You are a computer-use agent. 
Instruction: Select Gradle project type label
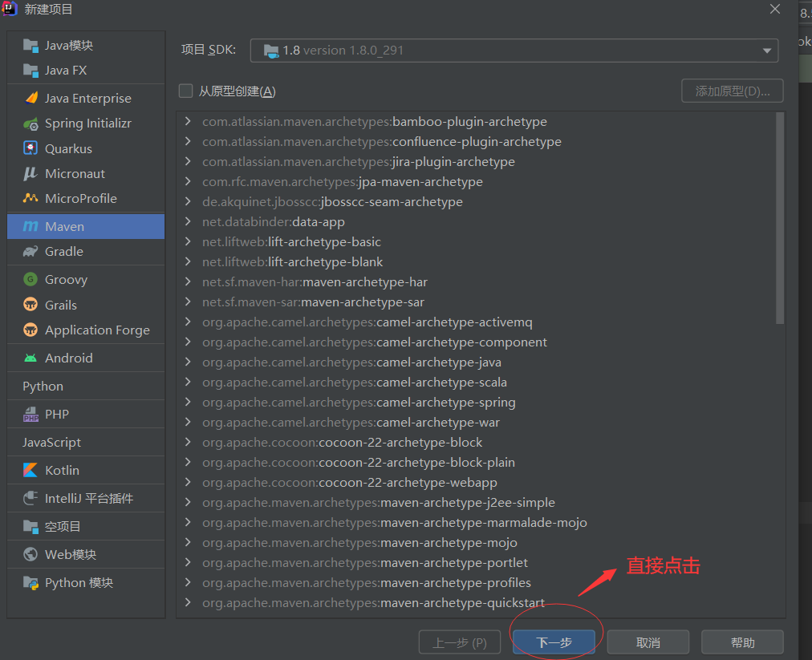[64, 252]
